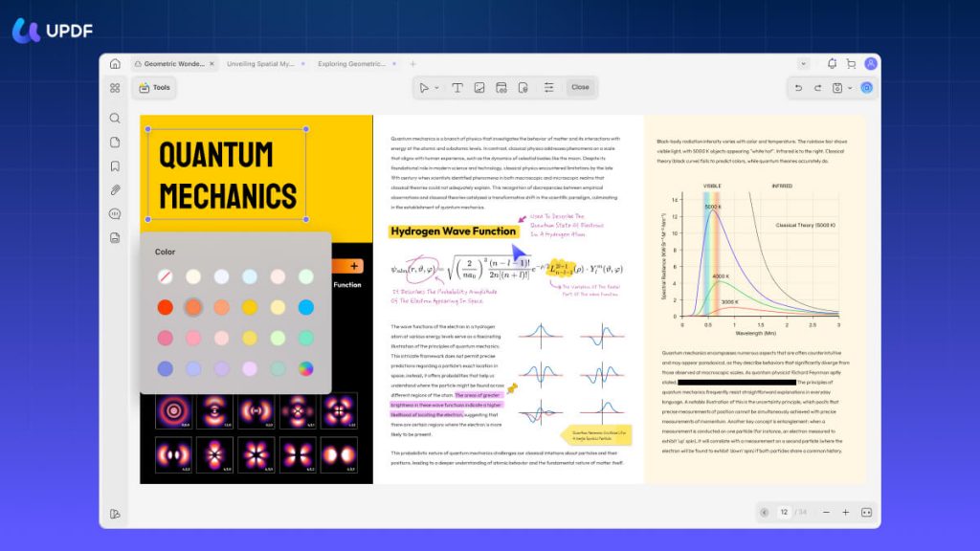Pick the bright blue color swatch
This screenshot has height=551, width=980.
click(305, 307)
